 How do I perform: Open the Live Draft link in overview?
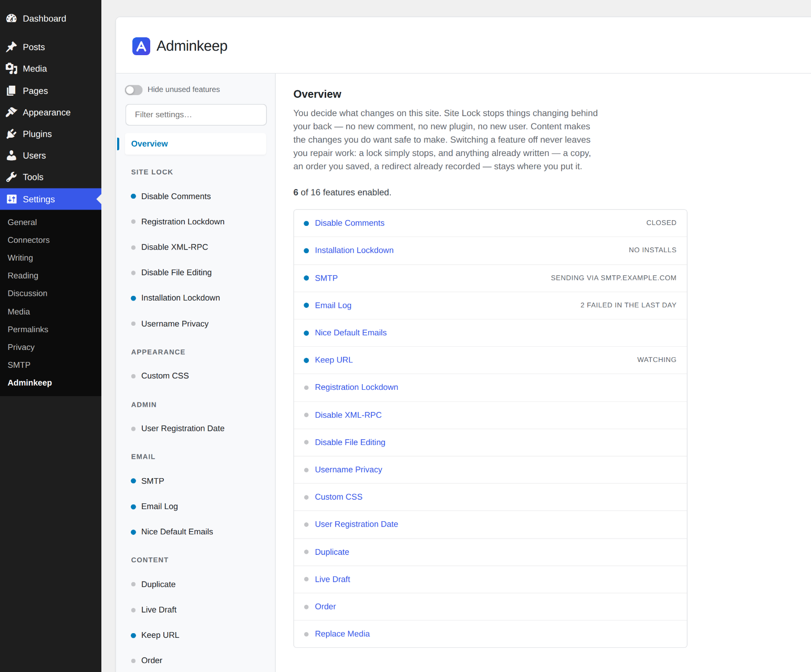point(332,579)
